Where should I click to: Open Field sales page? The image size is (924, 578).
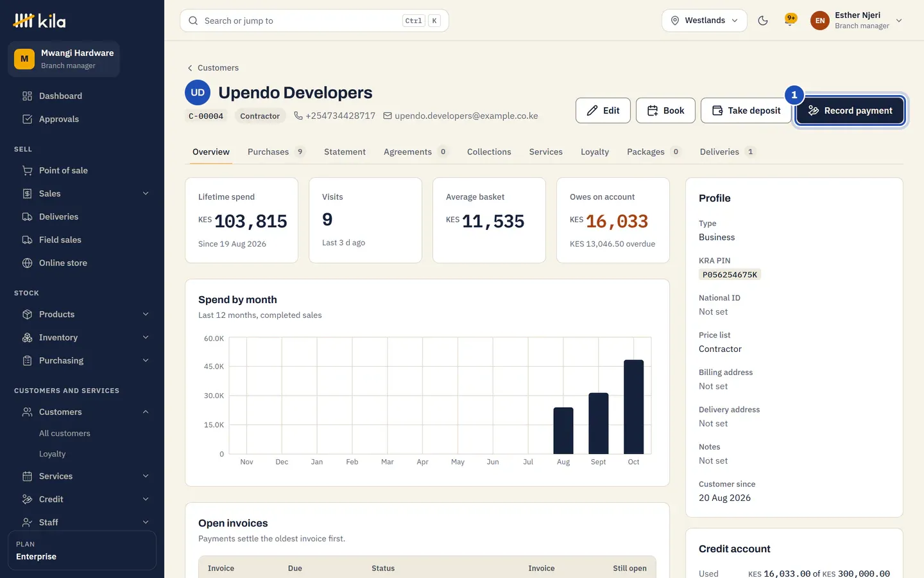point(82,240)
